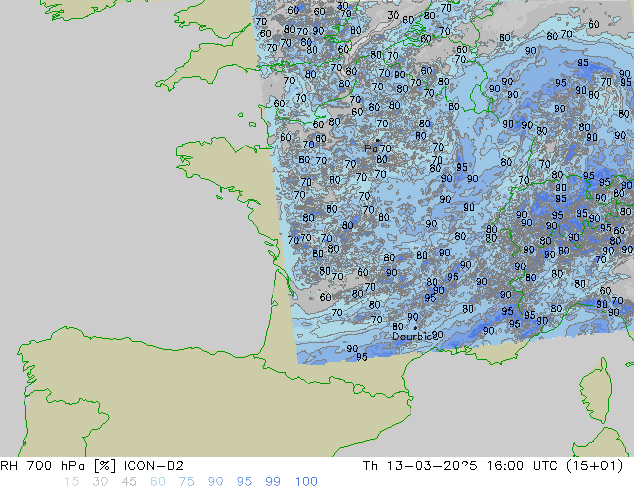
Task: Click the 'Pa' city label near Paris
Action: click(371, 148)
